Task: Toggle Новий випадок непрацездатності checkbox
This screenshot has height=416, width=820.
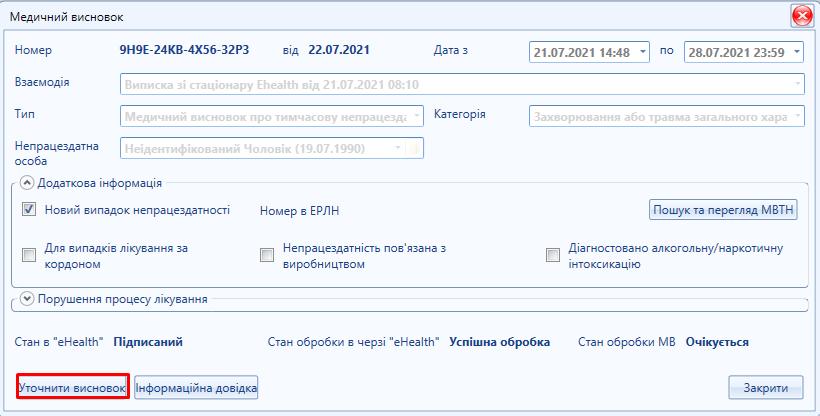Action: pyautogui.click(x=29, y=209)
